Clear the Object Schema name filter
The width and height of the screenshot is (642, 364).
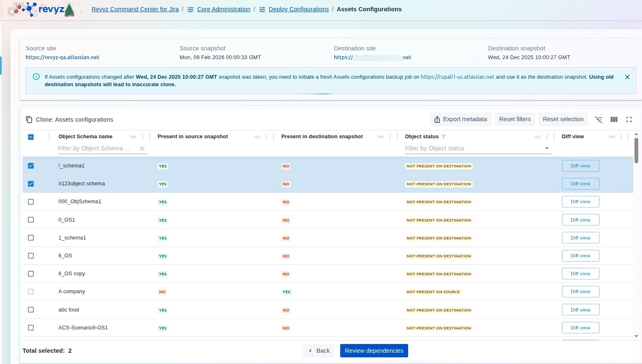click(x=142, y=149)
